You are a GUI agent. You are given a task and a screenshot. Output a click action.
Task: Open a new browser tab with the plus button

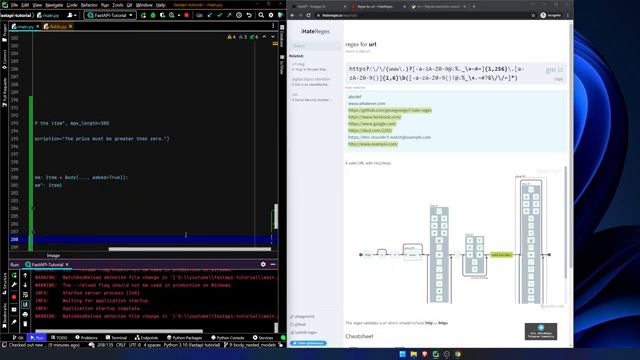point(474,7)
